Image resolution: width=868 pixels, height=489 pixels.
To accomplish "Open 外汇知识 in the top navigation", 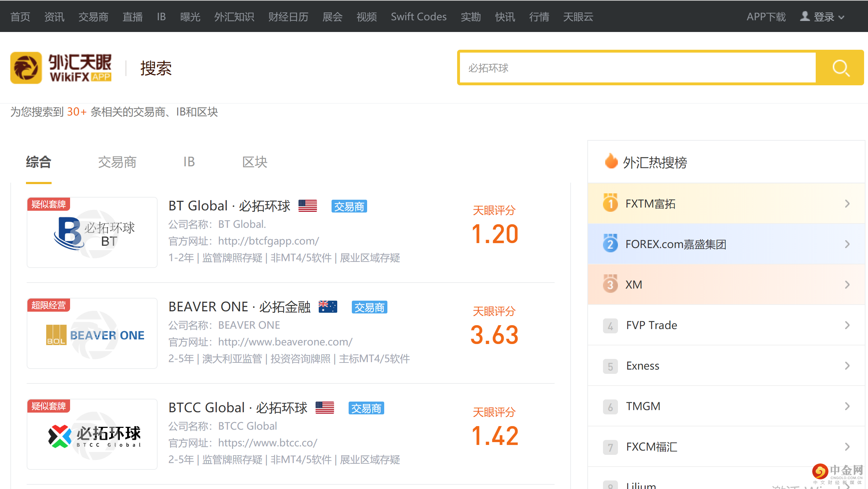I will [x=234, y=17].
